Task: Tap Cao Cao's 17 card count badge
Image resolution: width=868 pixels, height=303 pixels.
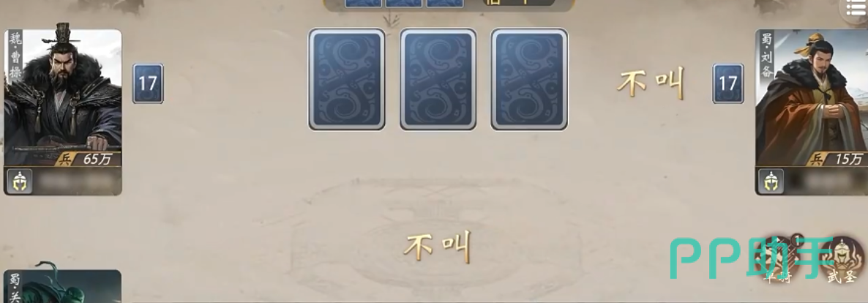Action: [x=148, y=83]
